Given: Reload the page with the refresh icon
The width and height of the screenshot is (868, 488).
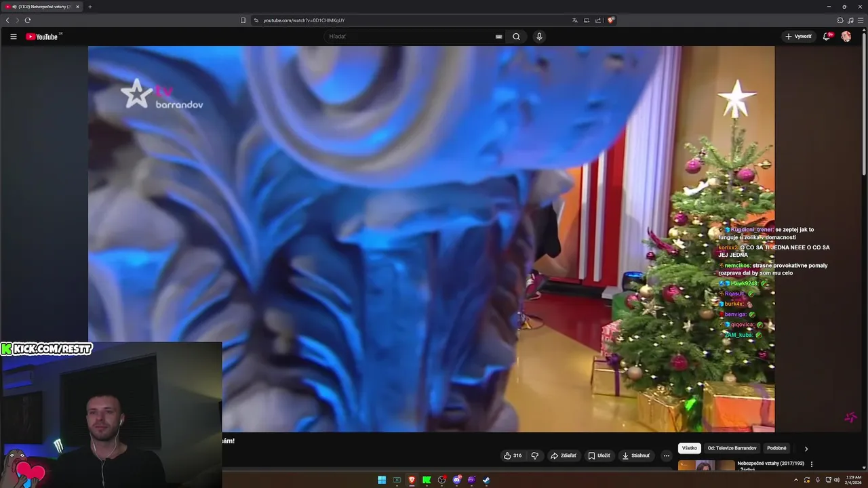Looking at the screenshot, I should click(28, 20).
